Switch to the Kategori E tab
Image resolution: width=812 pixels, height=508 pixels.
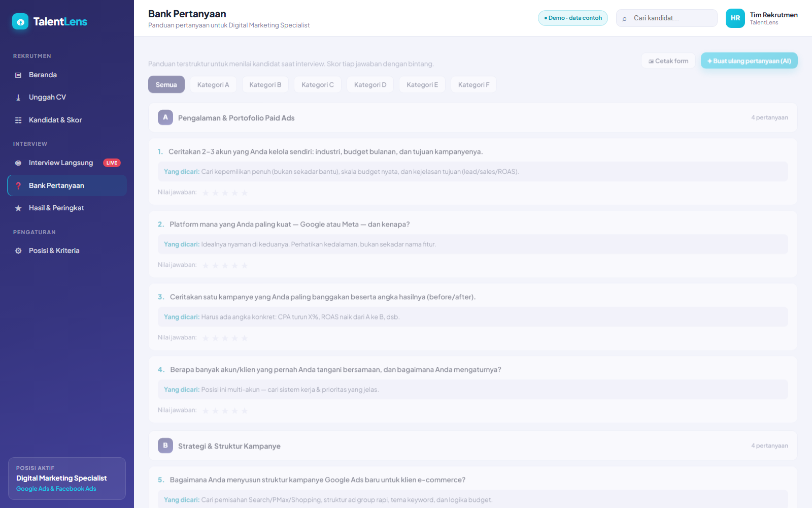[422, 85]
